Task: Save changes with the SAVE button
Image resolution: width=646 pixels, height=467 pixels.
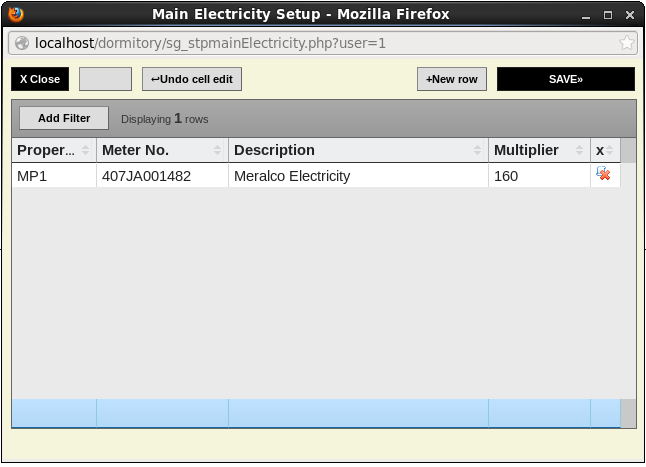Action: (x=565, y=79)
